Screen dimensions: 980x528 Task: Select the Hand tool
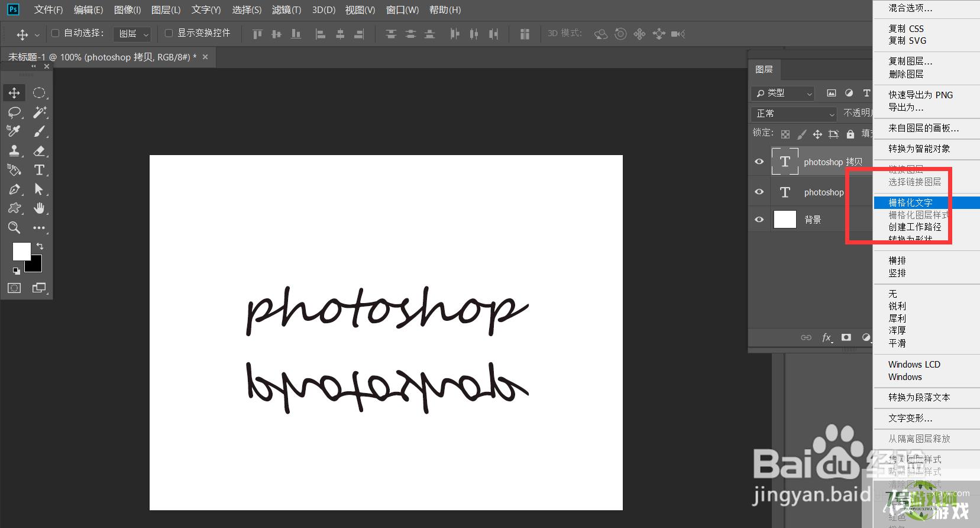(39, 208)
